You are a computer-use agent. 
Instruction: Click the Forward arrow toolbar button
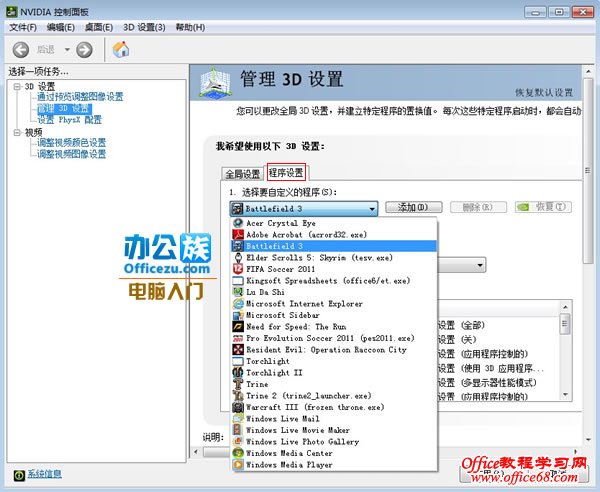tap(84, 50)
